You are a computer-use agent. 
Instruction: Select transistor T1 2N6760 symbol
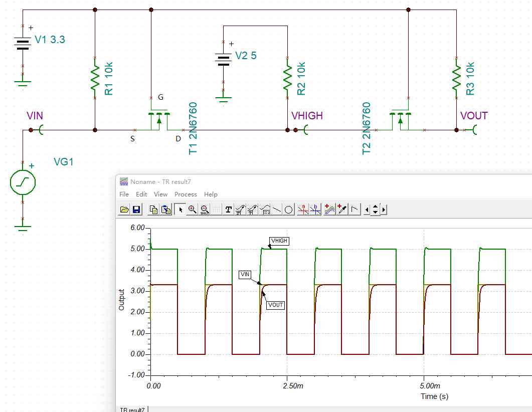click(x=159, y=119)
